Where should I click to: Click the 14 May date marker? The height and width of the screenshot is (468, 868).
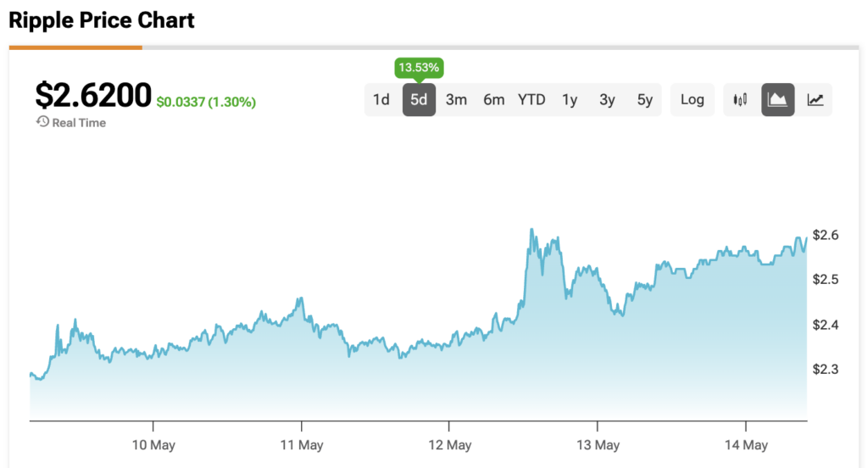pyautogui.click(x=745, y=445)
